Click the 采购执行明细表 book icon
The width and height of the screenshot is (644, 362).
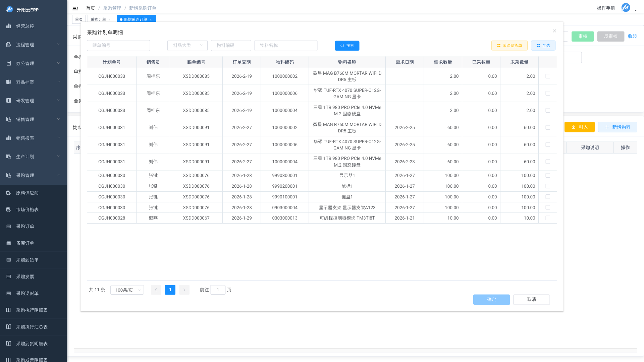9,310
